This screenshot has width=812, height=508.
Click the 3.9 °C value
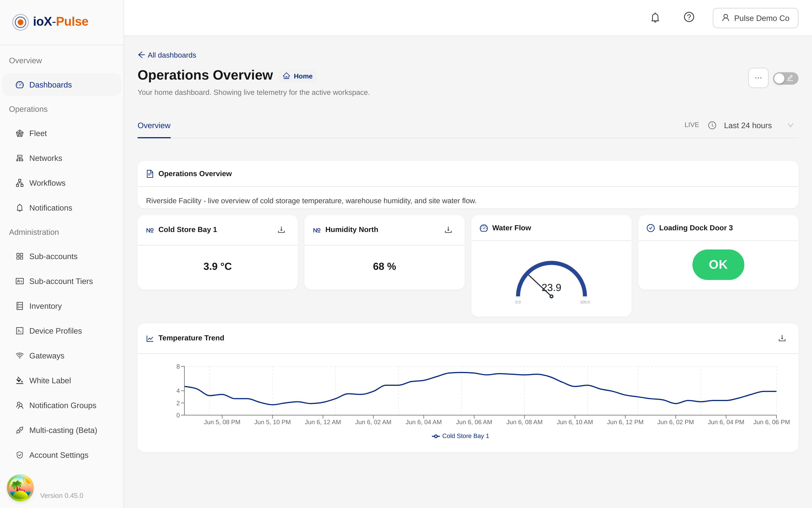point(217,266)
